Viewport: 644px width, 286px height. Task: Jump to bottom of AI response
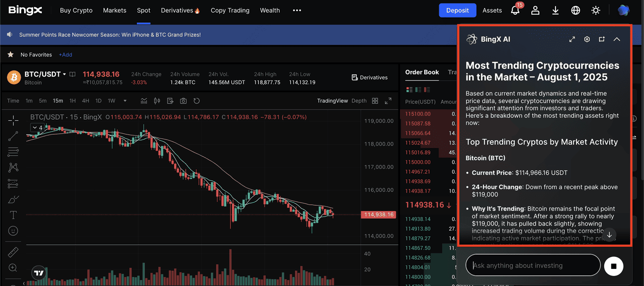[x=609, y=235]
